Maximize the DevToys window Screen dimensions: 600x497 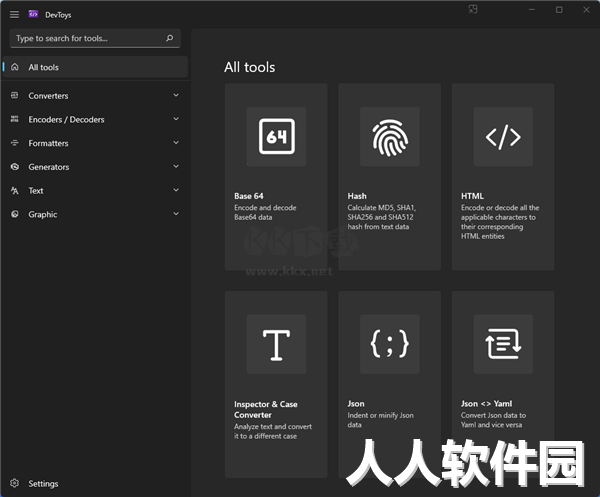[x=559, y=10]
